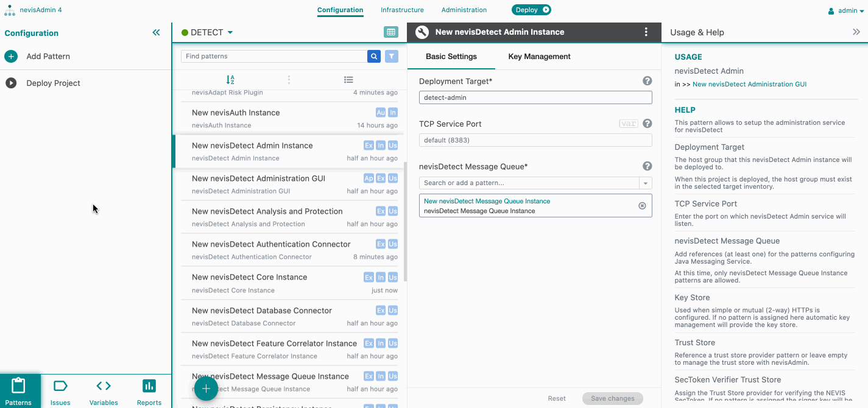The height and width of the screenshot is (408, 868).
Task: Open the Issues tag icon
Action: tap(60, 386)
